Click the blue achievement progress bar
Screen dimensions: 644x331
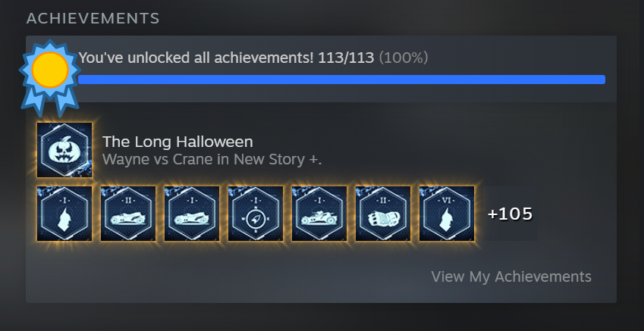coord(341,80)
